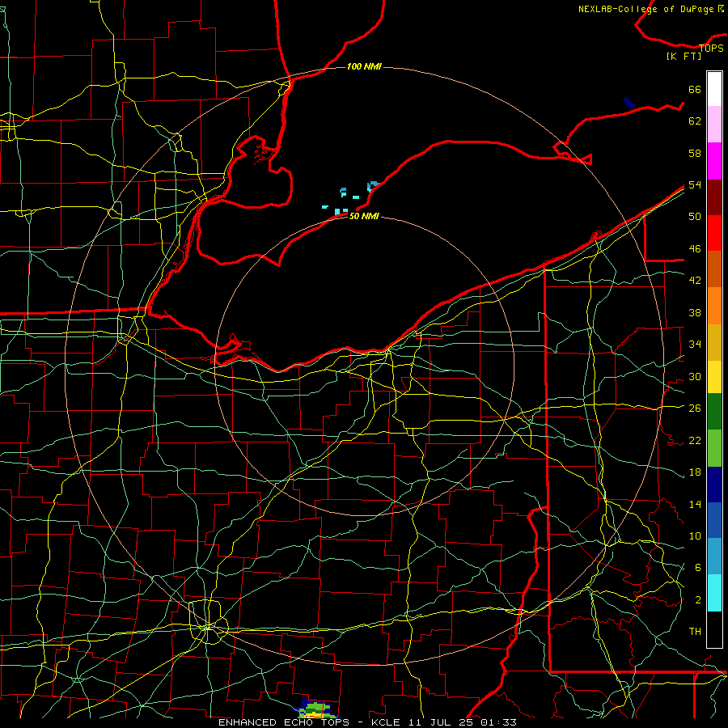Click the 100 NMI range ring label
The image size is (728, 728).
click(x=364, y=66)
